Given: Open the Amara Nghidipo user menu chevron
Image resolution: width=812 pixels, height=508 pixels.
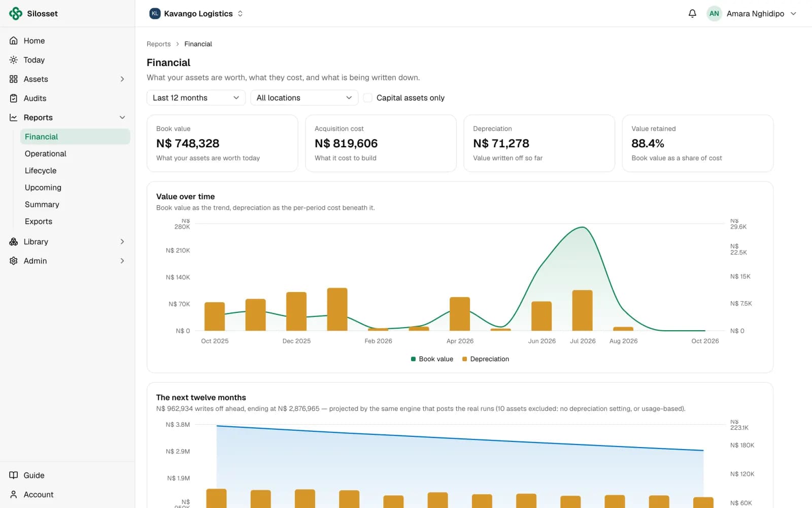Looking at the screenshot, I should tap(794, 14).
